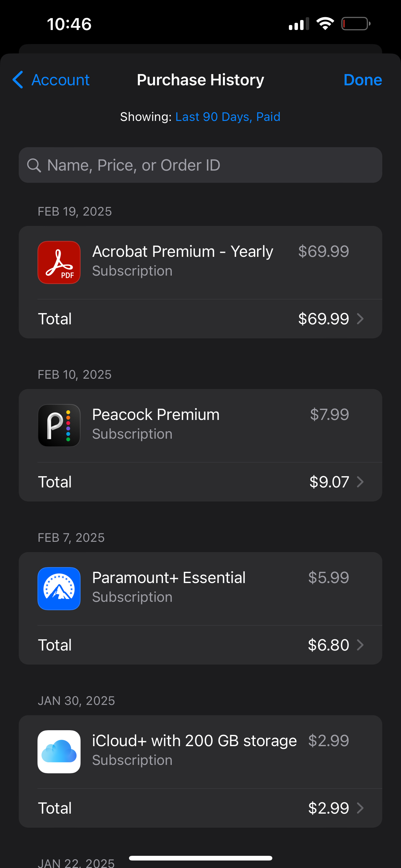This screenshot has height=868, width=401.
Task: Tap the Adobe Acrobat PDF app icon
Action: tap(59, 262)
